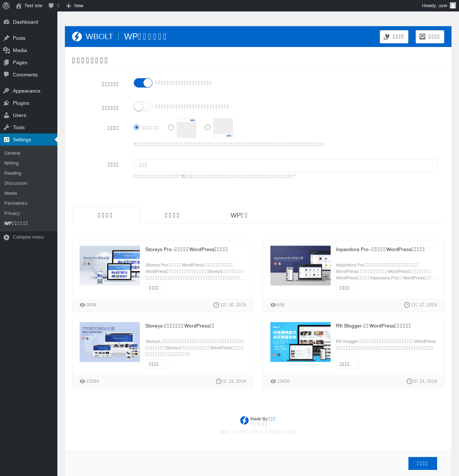Click the eye icon beside 3008 views
Viewport: 459px width, 476px height.
(82, 305)
